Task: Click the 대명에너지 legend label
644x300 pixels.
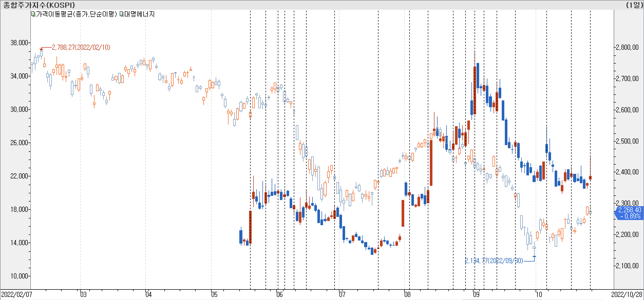Action: [x=139, y=14]
